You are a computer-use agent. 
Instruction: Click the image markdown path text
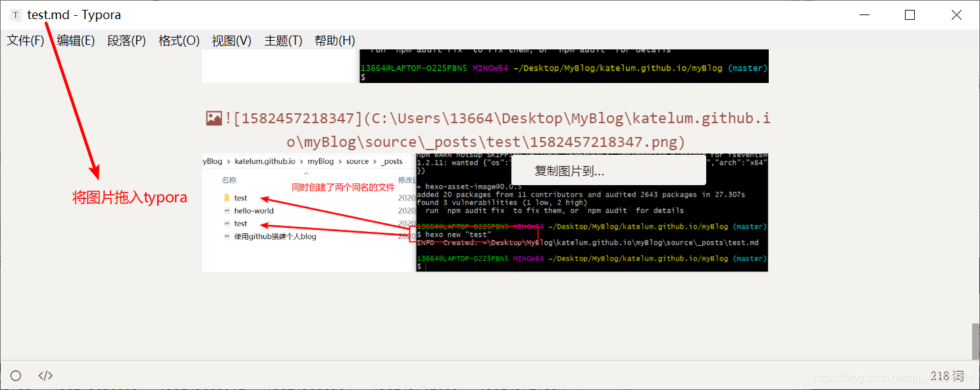(x=496, y=130)
